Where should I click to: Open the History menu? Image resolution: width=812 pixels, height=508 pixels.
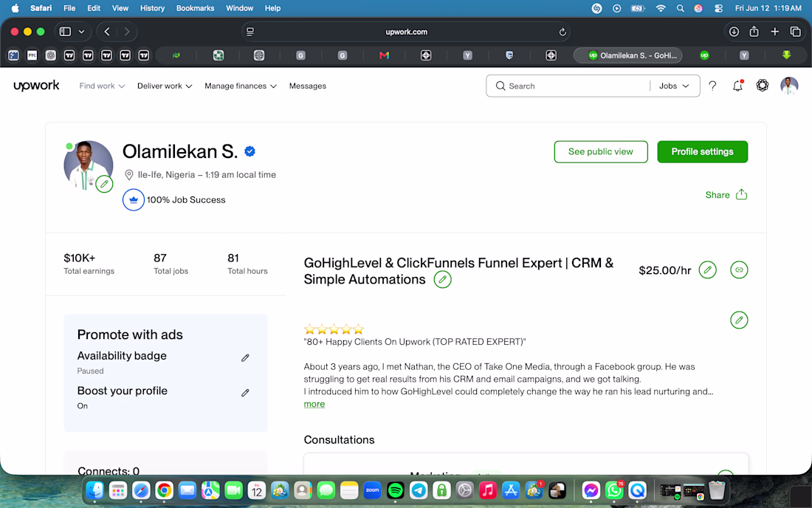click(x=152, y=8)
